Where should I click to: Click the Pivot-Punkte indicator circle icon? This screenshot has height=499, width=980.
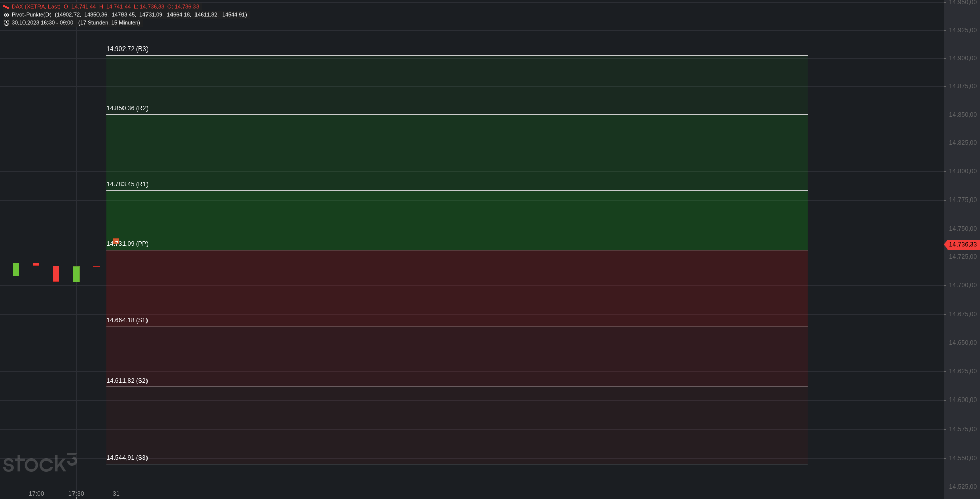6,15
